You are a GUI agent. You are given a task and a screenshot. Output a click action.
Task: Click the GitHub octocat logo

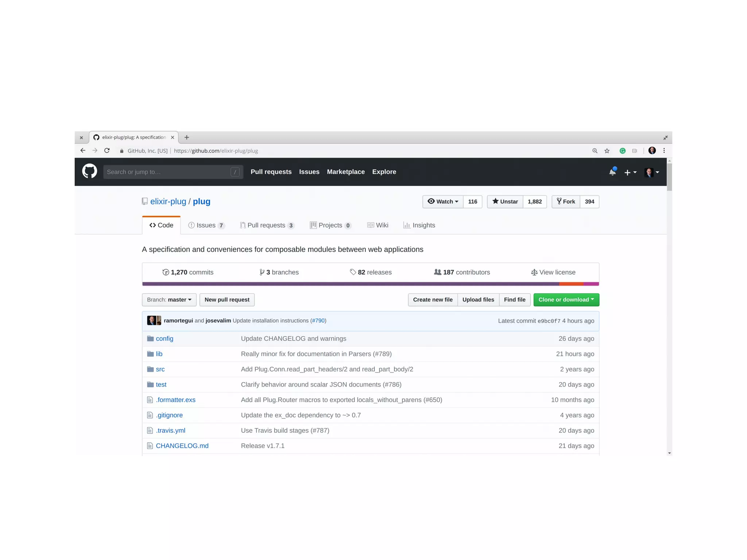click(89, 171)
